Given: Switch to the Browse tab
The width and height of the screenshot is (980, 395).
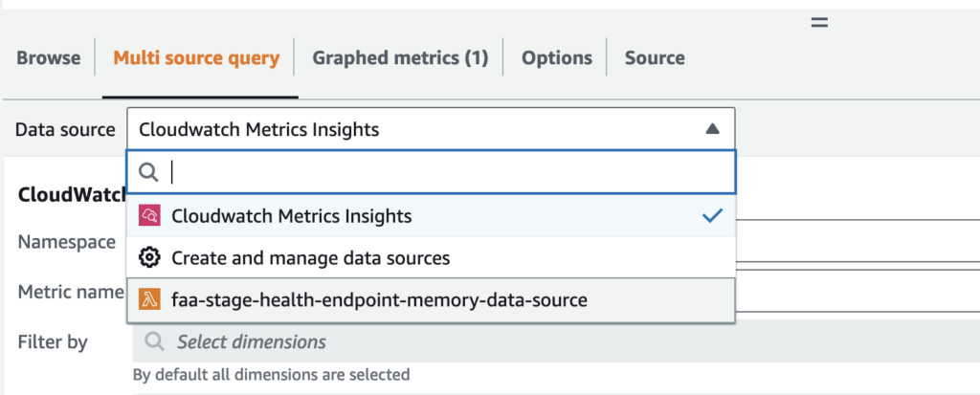Looking at the screenshot, I should click(48, 58).
